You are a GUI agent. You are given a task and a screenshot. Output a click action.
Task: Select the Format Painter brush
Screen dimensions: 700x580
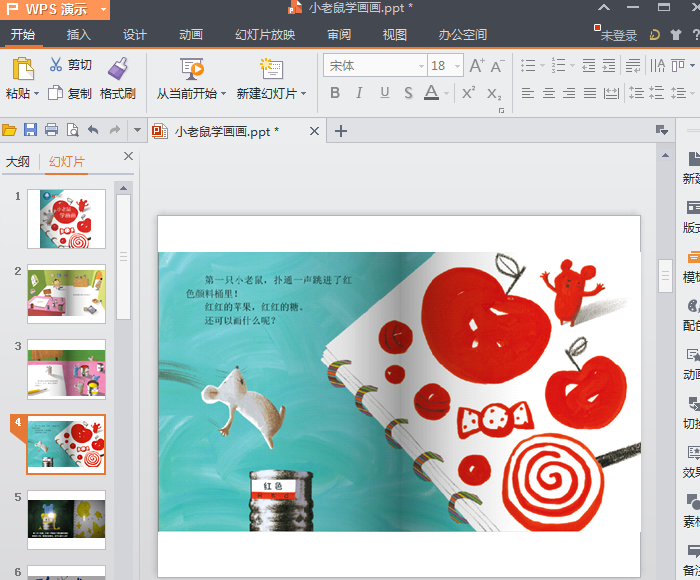(x=118, y=68)
